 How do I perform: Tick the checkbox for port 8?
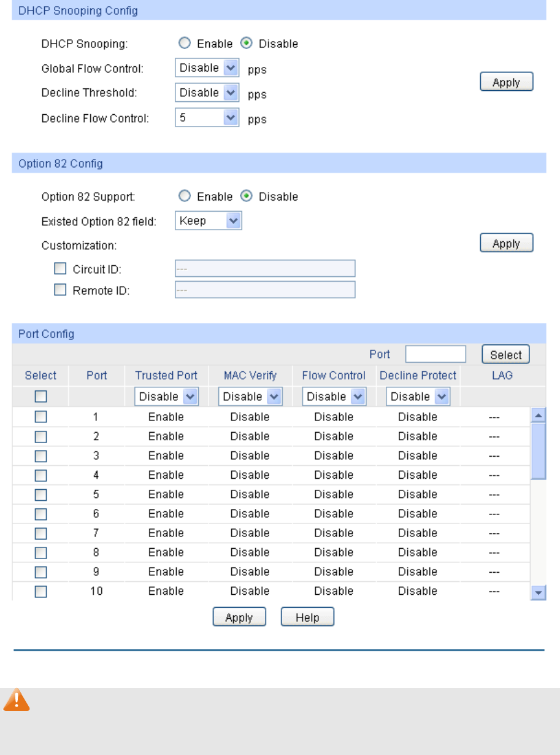pos(40,552)
